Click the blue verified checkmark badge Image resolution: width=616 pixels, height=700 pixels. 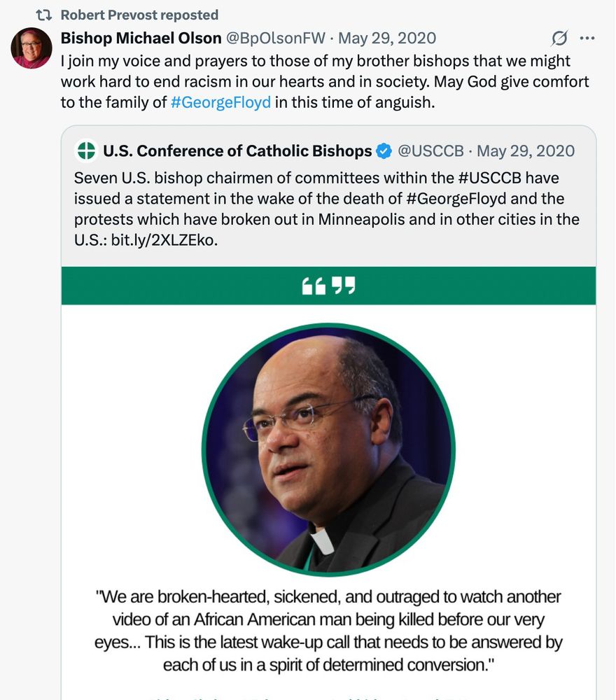pyautogui.click(x=384, y=151)
